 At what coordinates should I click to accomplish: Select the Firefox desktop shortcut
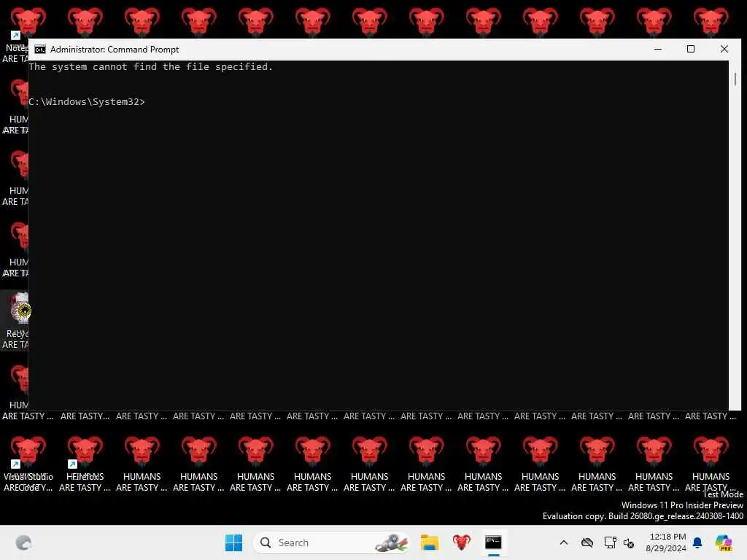click(85, 464)
